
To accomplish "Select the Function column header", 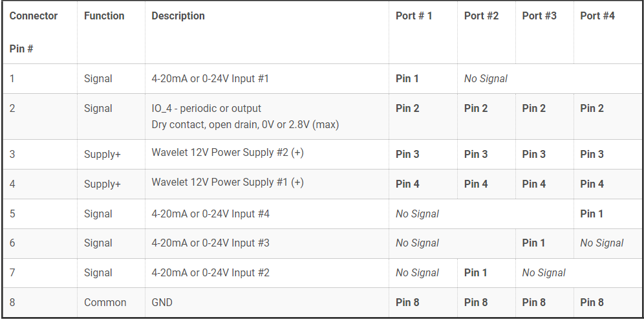I will [104, 16].
